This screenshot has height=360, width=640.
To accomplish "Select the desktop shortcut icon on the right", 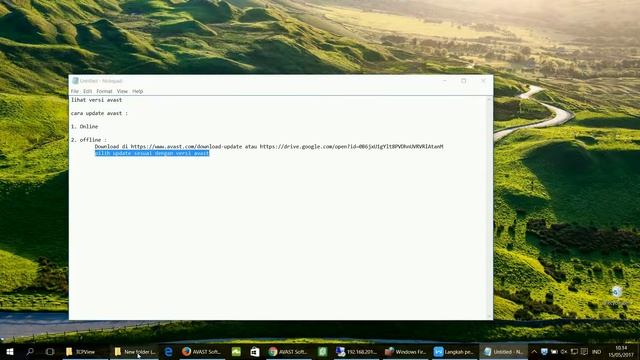I will click(x=616, y=295).
